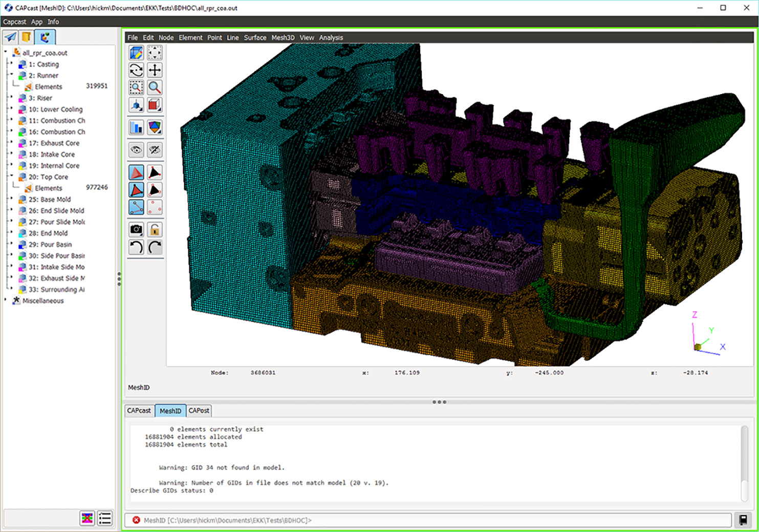759x532 pixels.
Task: Switch to the paper-plane sidebar tab
Action: pos(10,37)
